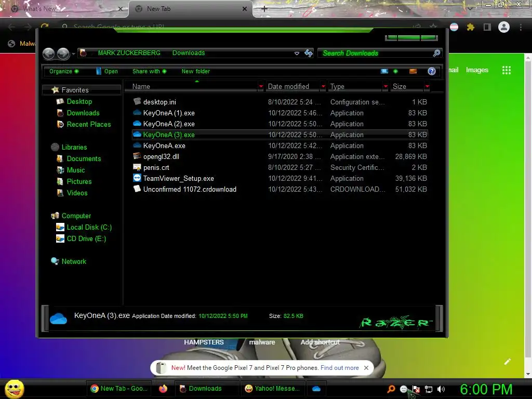Open the Music library in sidebar
Viewport: 532px width, 399px height.
pyautogui.click(x=76, y=170)
